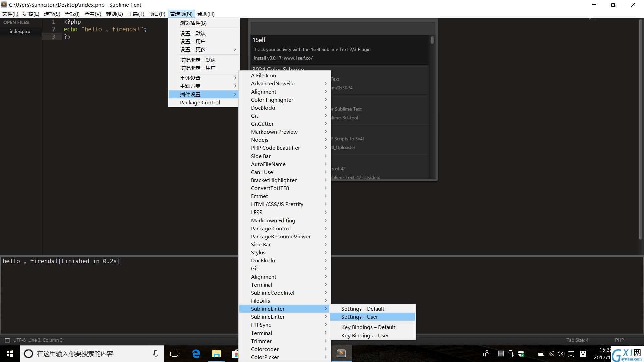Open the Trimmer package submenu
Viewport: 644px width, 362px height.
click(x=285, y=341)
